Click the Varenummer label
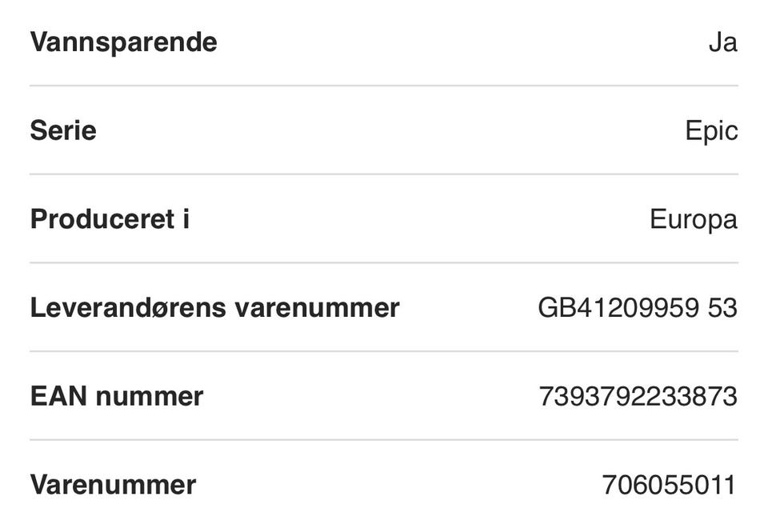Image resolution: width=768 pixels, height=532 pixels. click(113, 485)
